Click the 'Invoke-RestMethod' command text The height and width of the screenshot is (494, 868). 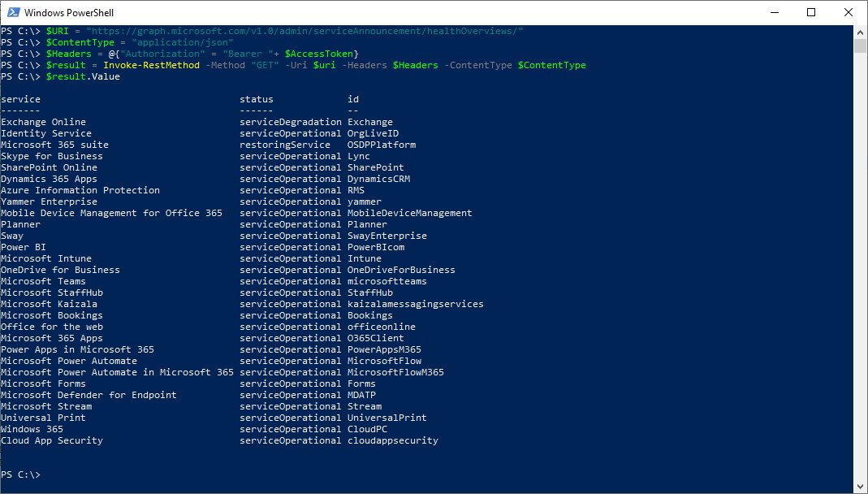pyautogui.click(x=151, y=65)
